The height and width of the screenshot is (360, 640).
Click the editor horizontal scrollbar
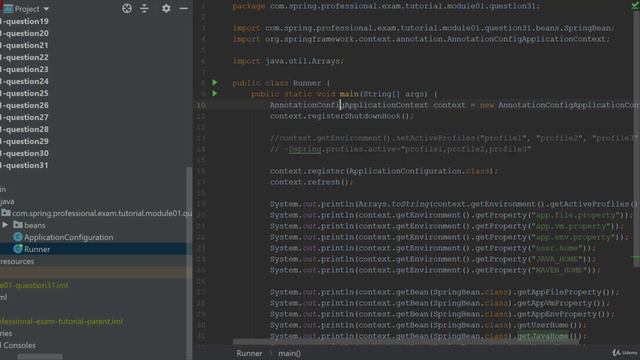pyautogui.click(x=406, y=342)
